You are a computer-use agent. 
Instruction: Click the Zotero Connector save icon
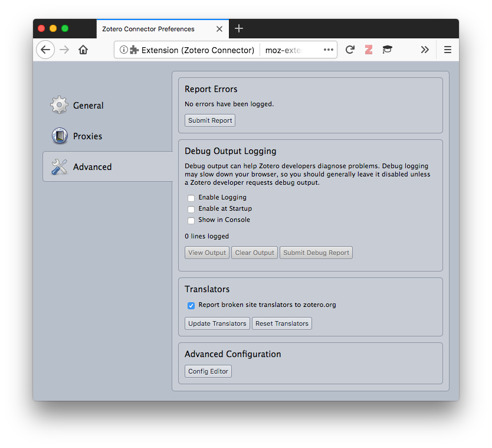coord(369,50)
